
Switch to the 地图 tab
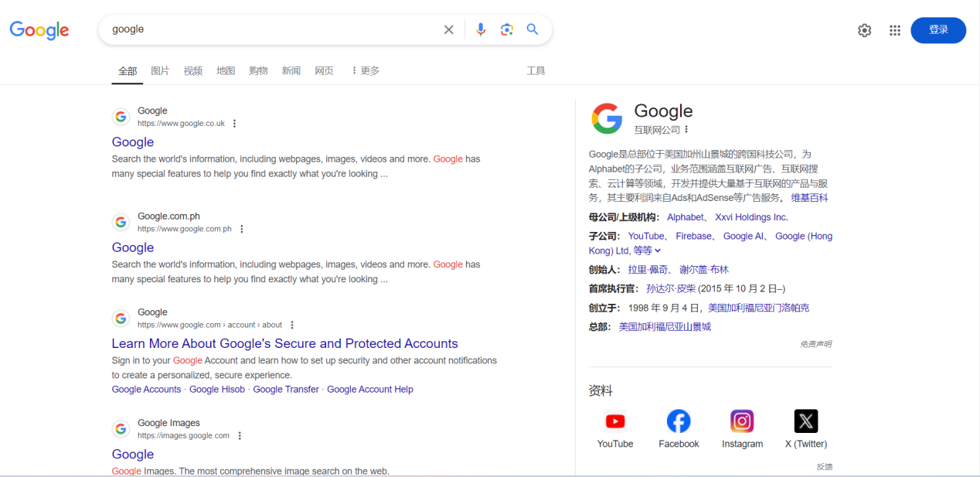(226, 70)
